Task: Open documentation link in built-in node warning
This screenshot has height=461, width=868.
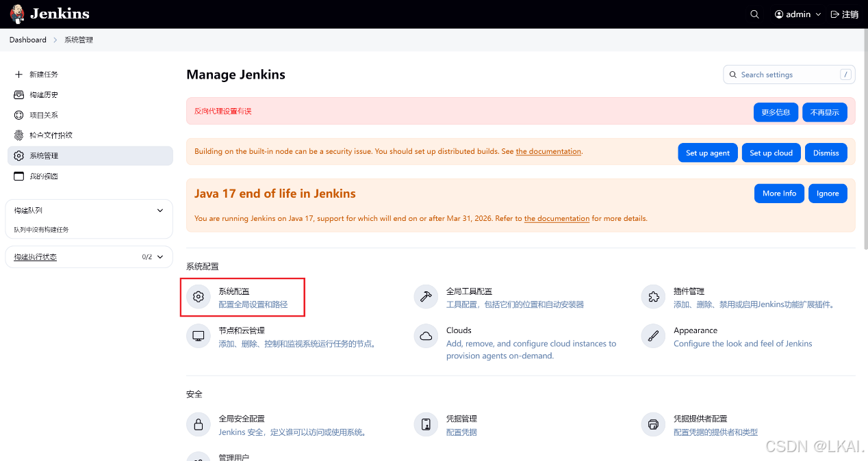Action: 548,152
